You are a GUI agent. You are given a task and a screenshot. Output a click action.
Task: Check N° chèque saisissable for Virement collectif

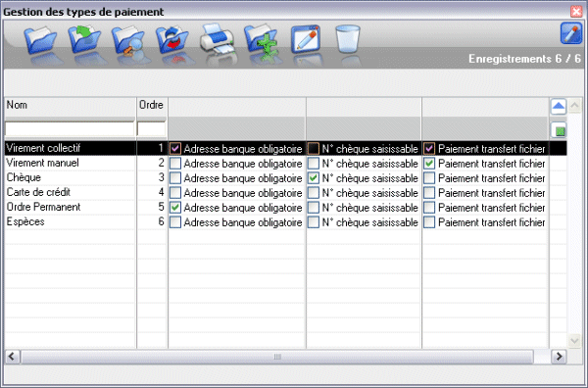(314, 149)
